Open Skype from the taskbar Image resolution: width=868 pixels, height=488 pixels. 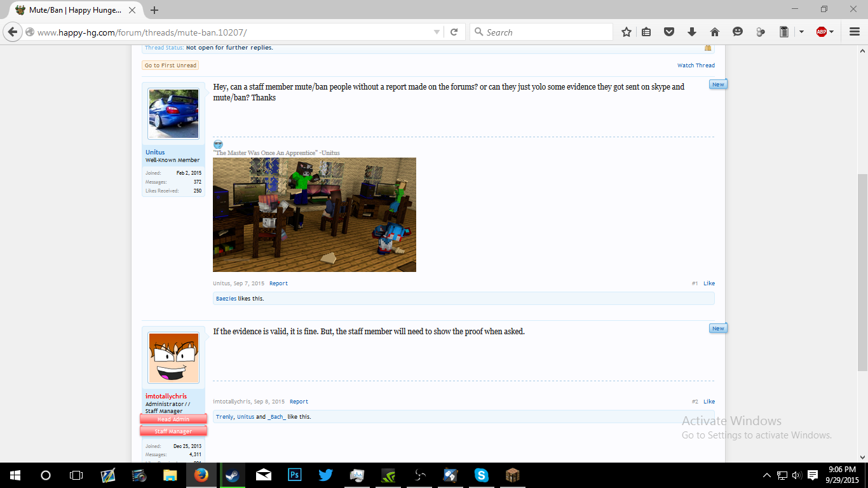tap(482, 475)
